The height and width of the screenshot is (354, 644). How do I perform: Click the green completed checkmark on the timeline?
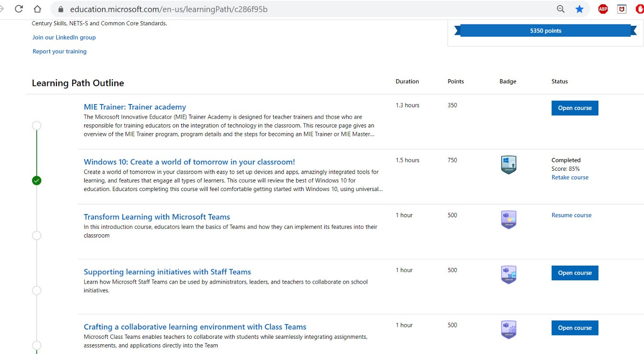click(36, 180)
